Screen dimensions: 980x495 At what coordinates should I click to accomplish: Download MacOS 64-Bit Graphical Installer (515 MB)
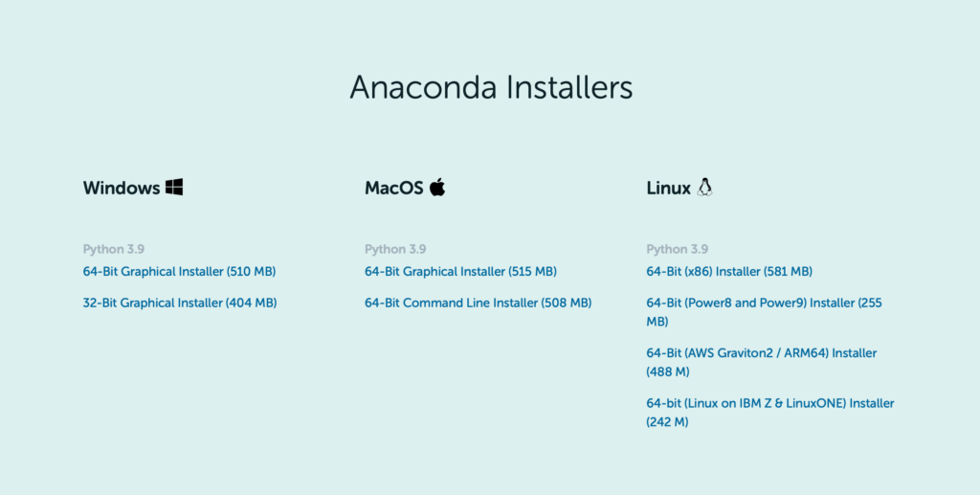click(x=460, y=271)
